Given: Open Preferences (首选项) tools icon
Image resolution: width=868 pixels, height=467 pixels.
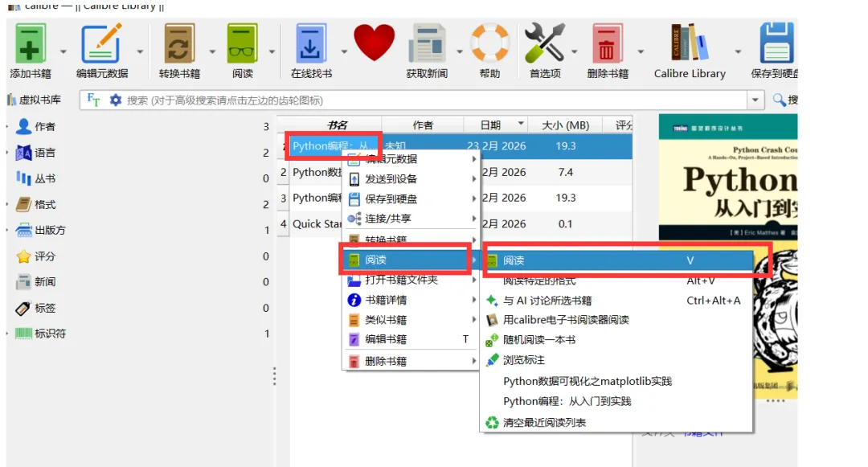Looking at the screenshot, I should (545, 42).
